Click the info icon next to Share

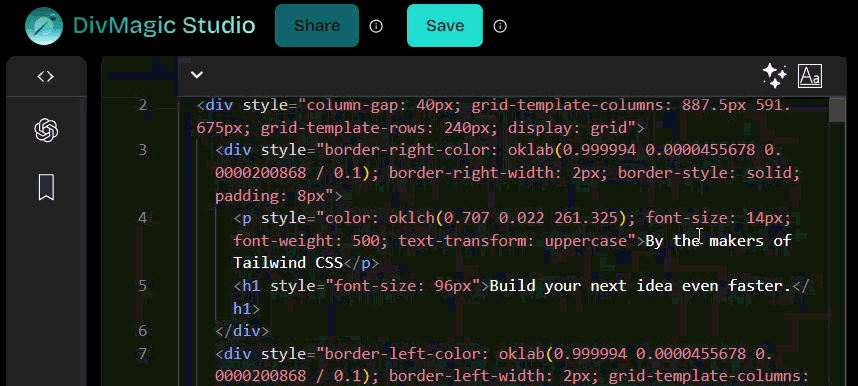point(376,26)
